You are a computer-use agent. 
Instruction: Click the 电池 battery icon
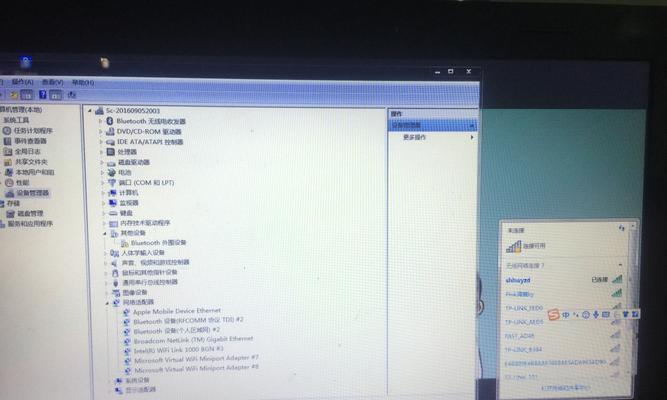[x=112, y=173]
